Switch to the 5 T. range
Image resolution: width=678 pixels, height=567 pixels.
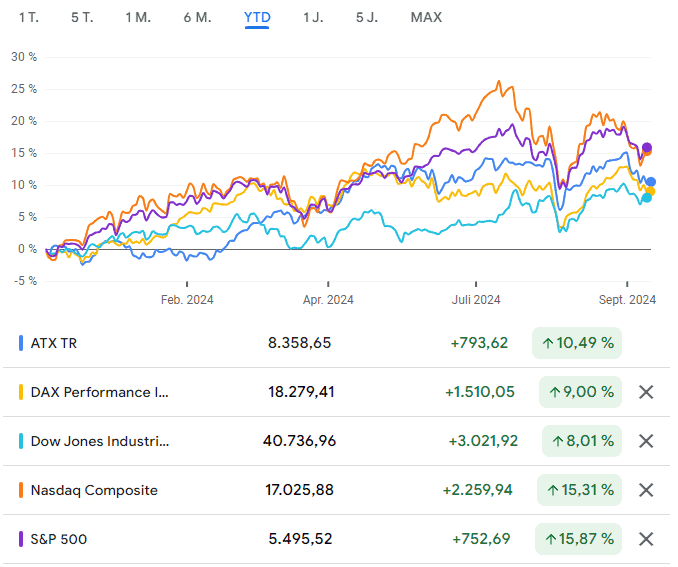click(82, 17)
